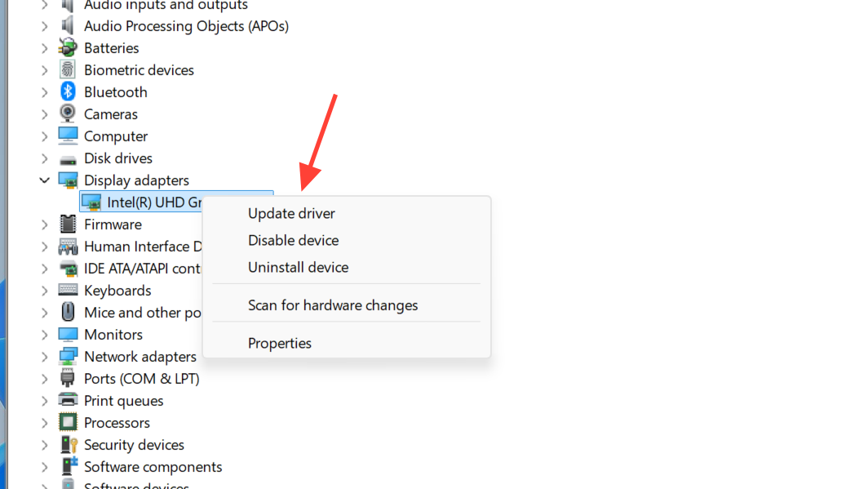
Task: Choose Update driver from context menu
Action: [291, 214]
